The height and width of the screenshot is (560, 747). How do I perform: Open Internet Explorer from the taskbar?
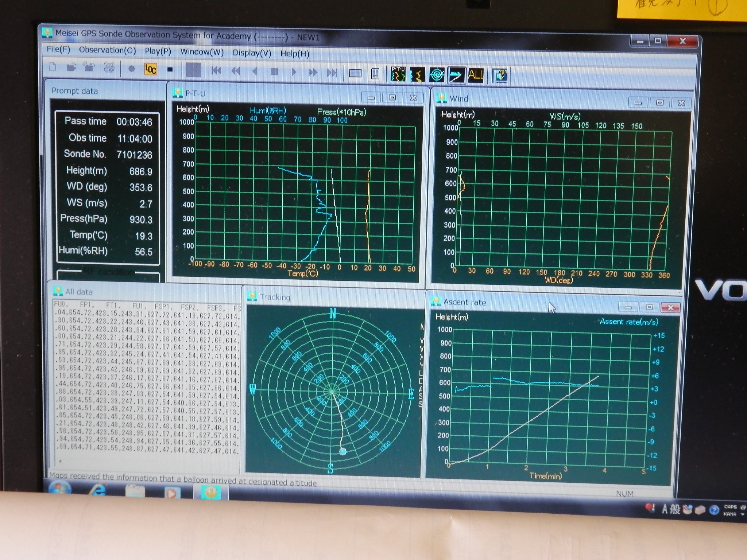click(97, 490)
